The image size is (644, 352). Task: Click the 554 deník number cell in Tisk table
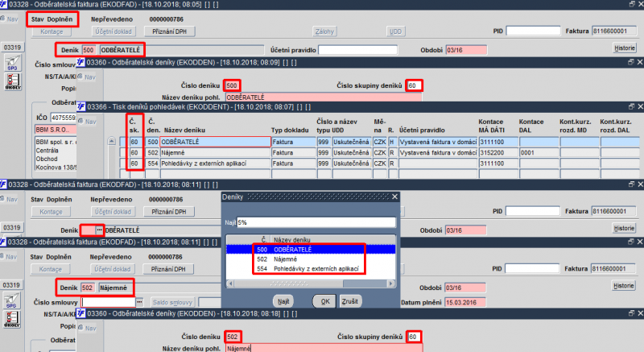coord(153,163)
